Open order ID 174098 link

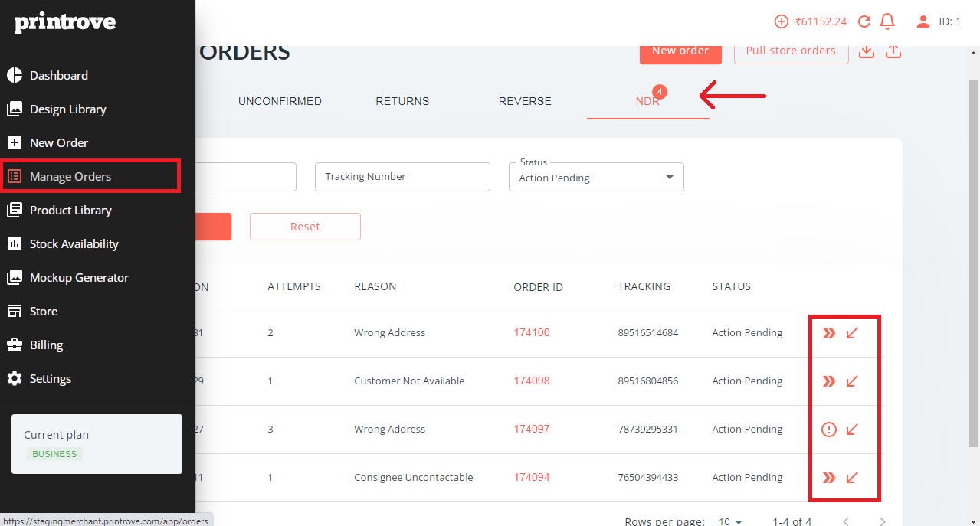(x=532, y=381)
